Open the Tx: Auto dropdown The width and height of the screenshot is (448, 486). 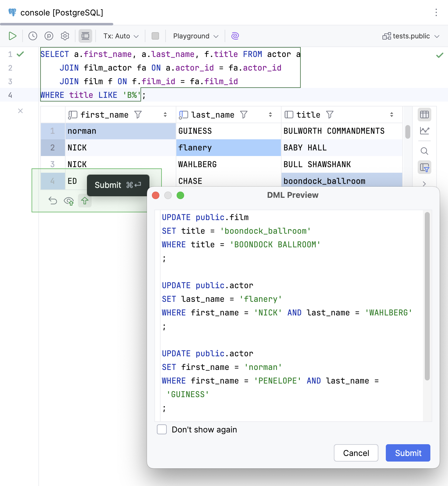click(121, 36)
